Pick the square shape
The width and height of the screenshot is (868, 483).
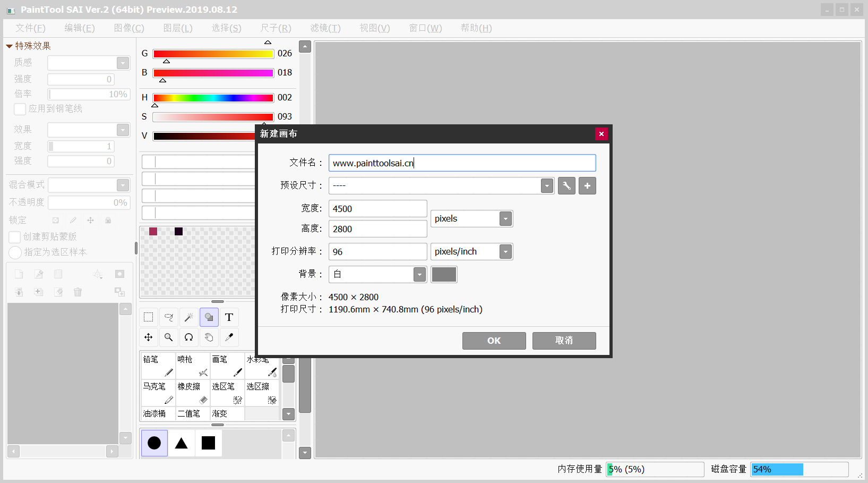click(x=209, y=443)
